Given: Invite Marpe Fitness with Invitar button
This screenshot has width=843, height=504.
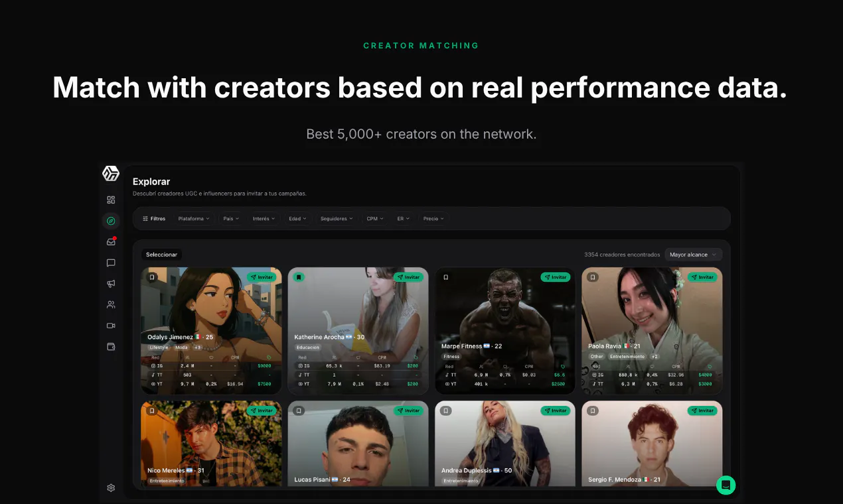Looking at the screenshot, I should pyautogui.click(x=555, y=277).
